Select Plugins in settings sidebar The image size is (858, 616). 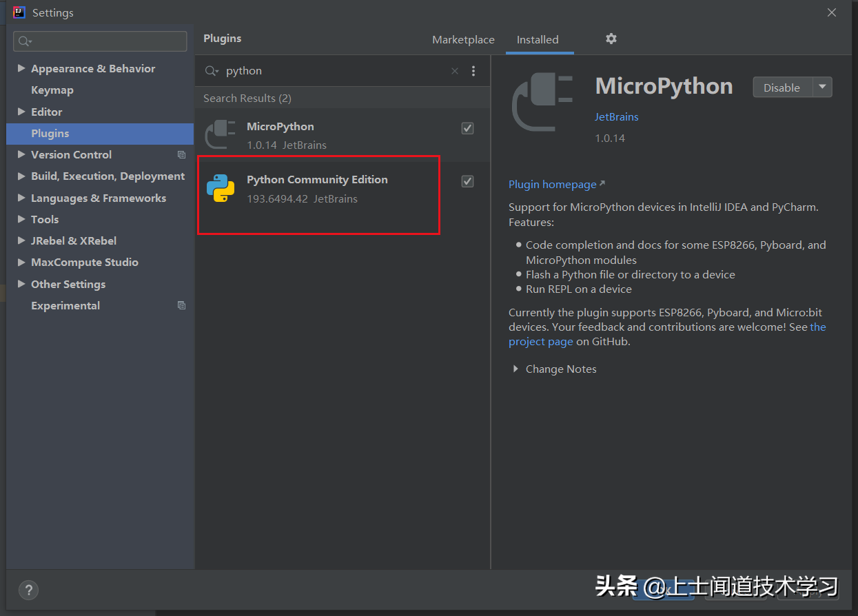100,134
